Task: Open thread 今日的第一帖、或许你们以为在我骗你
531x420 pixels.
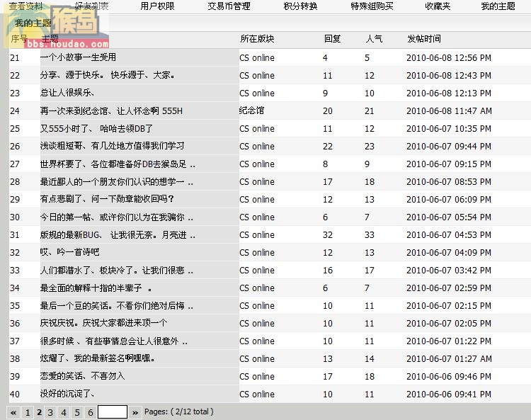Action: [x=117, y=217]
